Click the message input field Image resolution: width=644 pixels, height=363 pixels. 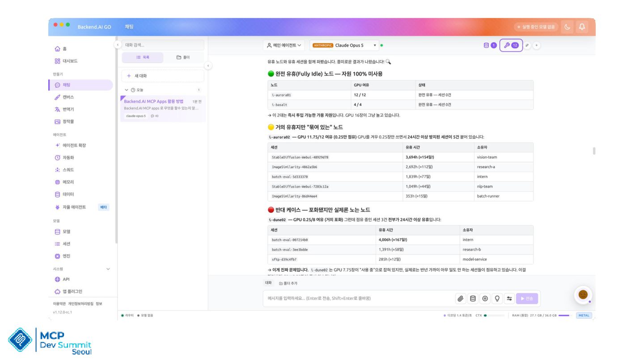click(358, 299)
